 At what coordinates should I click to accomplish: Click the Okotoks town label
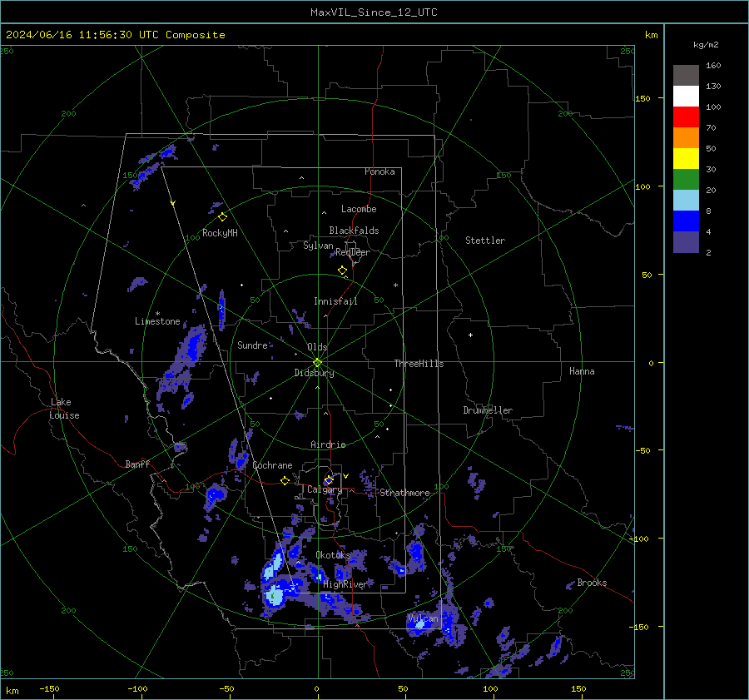click(333, 554)
